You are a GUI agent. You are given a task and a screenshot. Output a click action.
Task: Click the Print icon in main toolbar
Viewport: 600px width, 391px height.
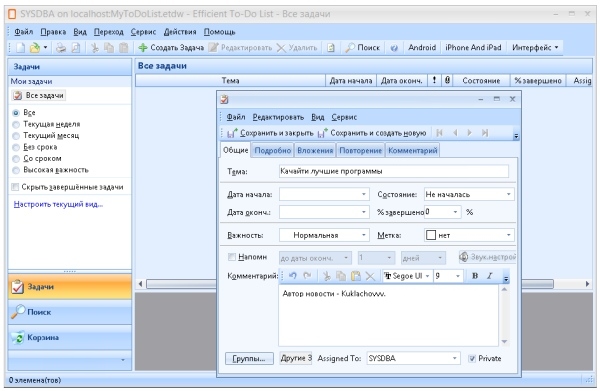(x=61, y=48)
